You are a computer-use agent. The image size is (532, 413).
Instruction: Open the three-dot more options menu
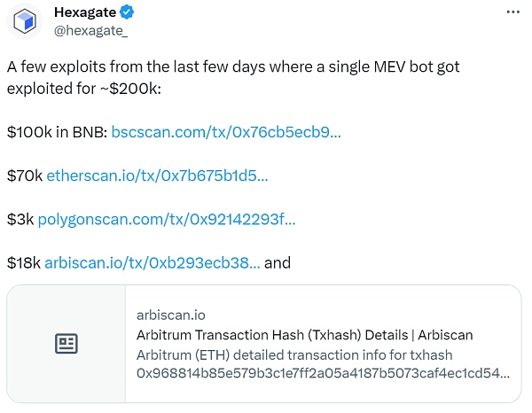pyautogui.click(x=512, y=12)
